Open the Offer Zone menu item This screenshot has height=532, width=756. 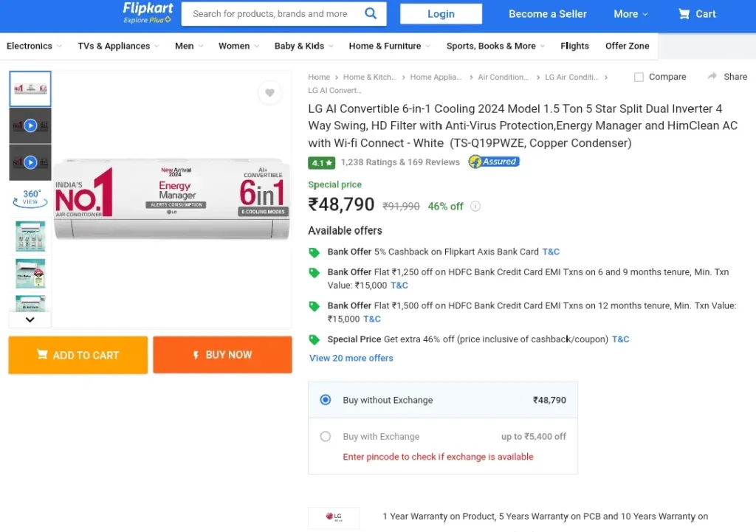click(627, 46)
